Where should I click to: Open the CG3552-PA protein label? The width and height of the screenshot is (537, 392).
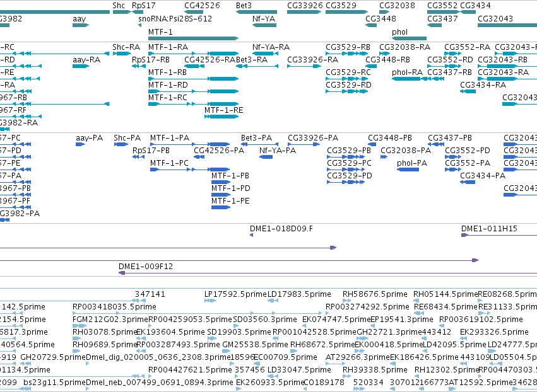[x=468, y=163]
